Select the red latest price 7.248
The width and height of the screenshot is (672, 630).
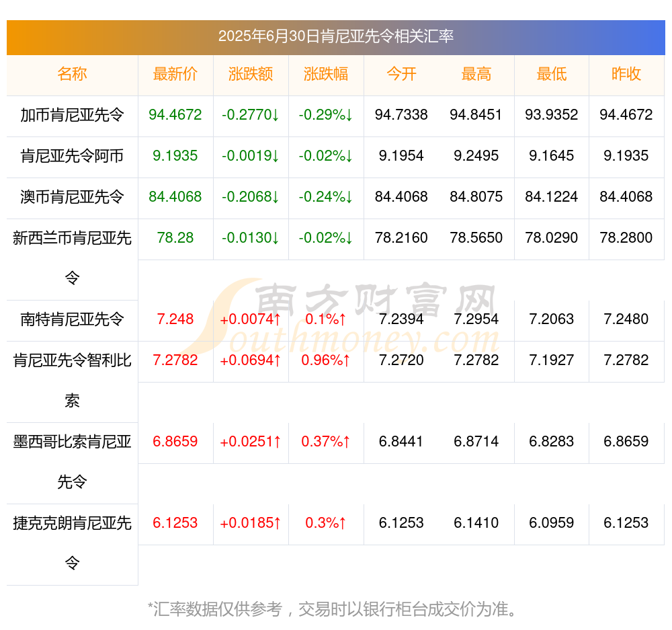pyautogui.click(x=175, y=319)
